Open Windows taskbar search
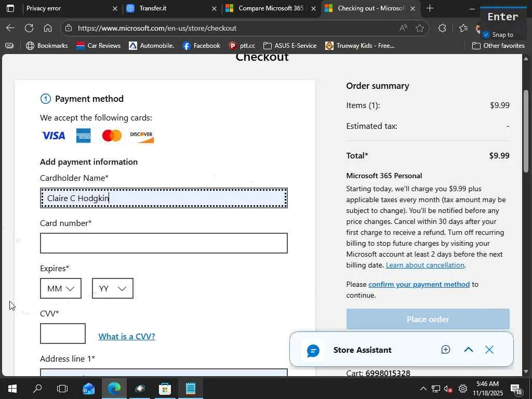Screen dimensions: 532x399 click(x=37, y=389)
